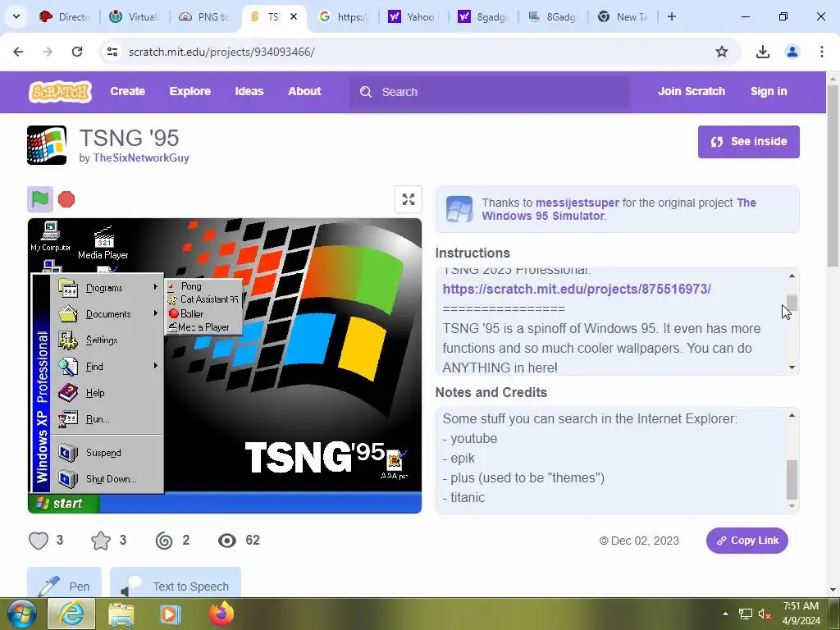Viewport: 840px width, 630px height.
Task: Click Sign in link
Action: click(x=769, y=92)
